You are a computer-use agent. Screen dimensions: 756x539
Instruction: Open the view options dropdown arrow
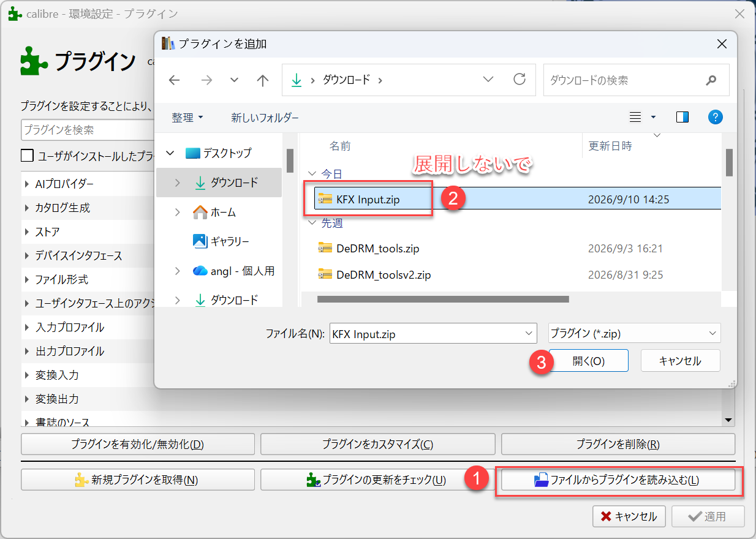[x=653, y=117]
